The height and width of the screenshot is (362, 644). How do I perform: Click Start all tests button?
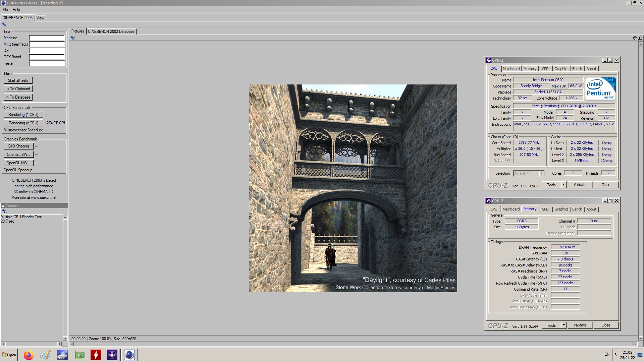[x=18, y=80]
